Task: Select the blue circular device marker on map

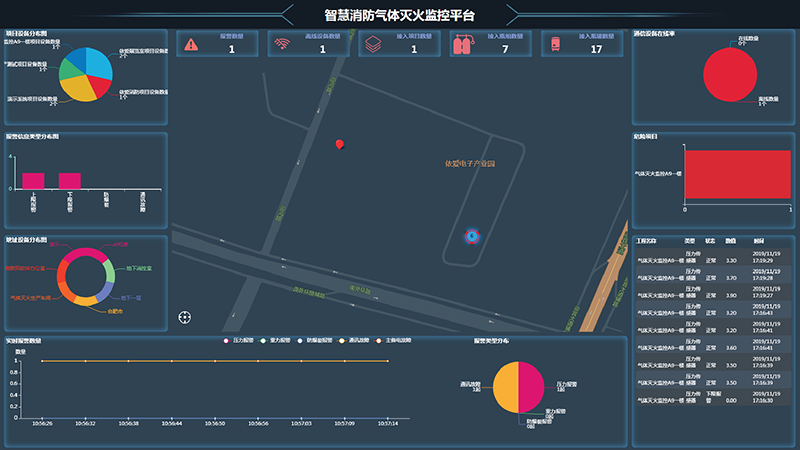Action: tap(472, 236)
